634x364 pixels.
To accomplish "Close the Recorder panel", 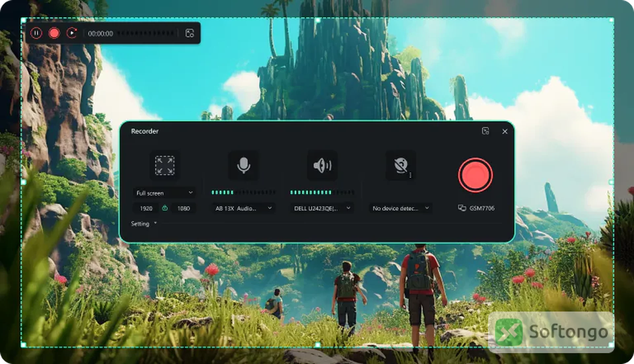I will click(505, 131).
